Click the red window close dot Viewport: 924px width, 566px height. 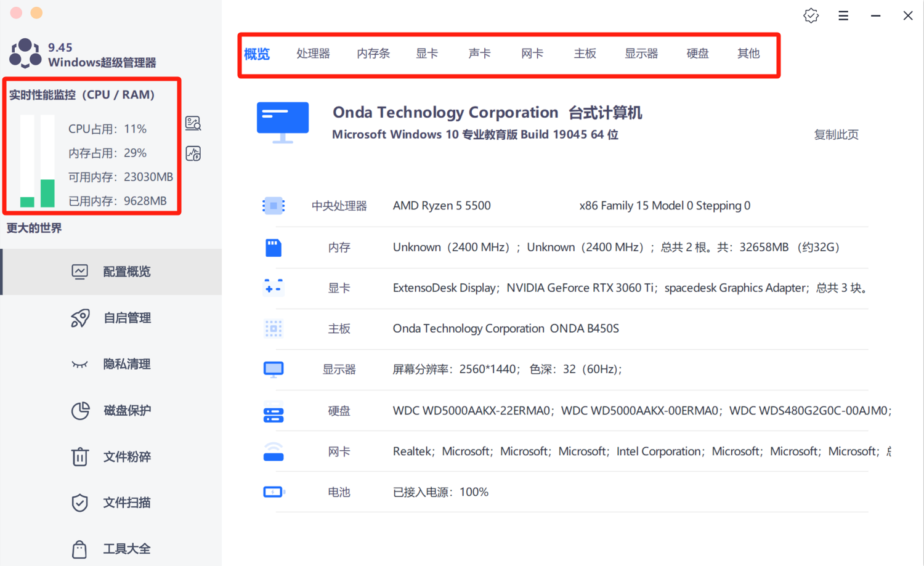(16, 12)
